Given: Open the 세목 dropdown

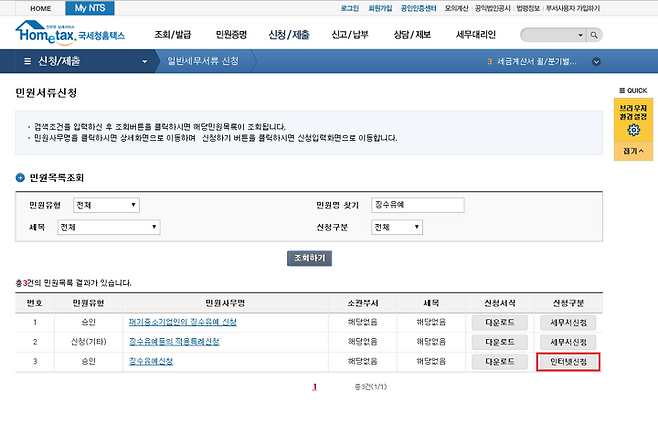Looking at the screenshot, I should 107,227.
